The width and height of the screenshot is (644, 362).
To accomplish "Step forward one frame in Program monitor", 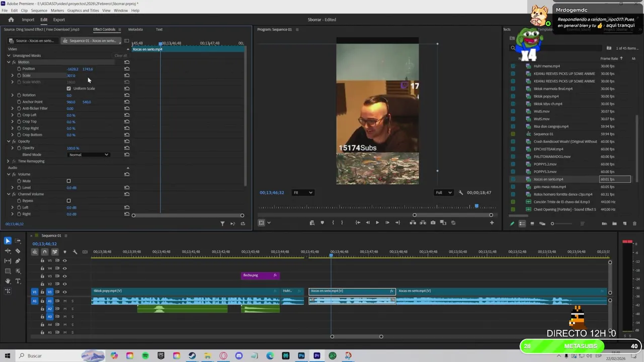I will [387, 223].
